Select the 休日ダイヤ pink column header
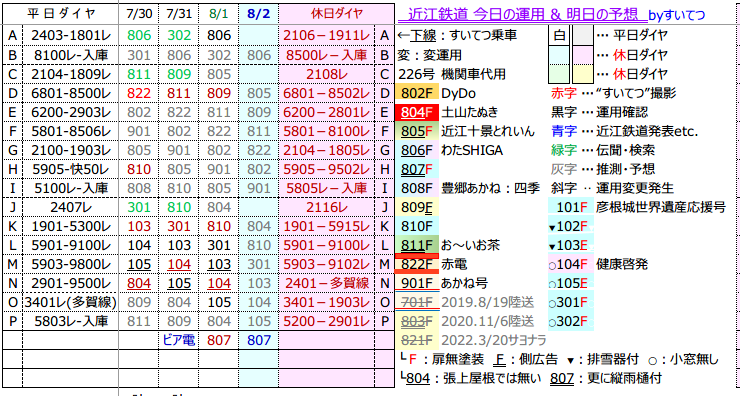 pyautogui.click(x=336, y=13)
